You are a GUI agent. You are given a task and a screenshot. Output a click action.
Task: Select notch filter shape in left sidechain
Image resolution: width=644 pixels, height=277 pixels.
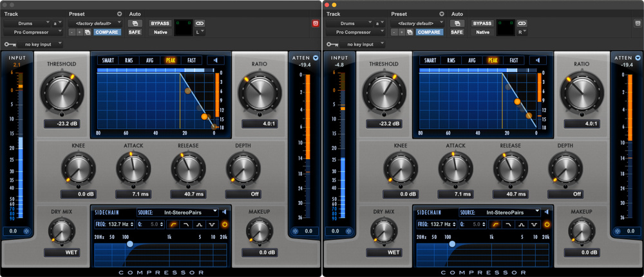[211, 224]
